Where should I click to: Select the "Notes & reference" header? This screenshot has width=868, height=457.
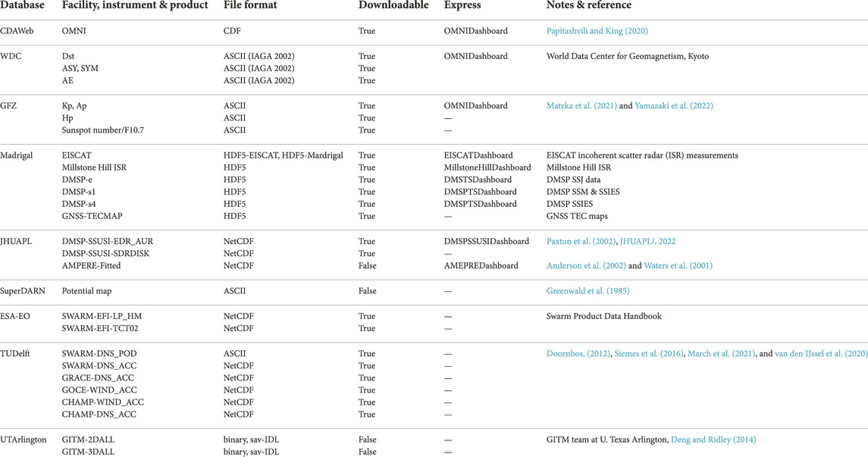click(x=589, y=5)
